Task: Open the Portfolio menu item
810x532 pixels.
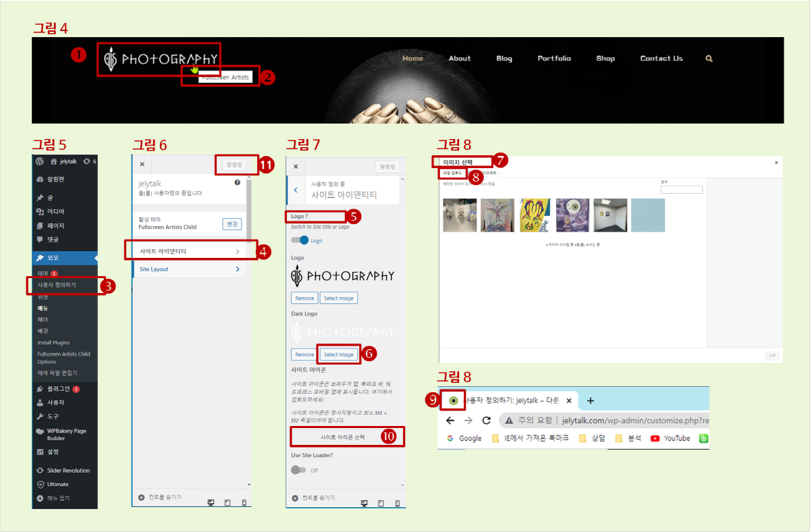Action: 554,59
